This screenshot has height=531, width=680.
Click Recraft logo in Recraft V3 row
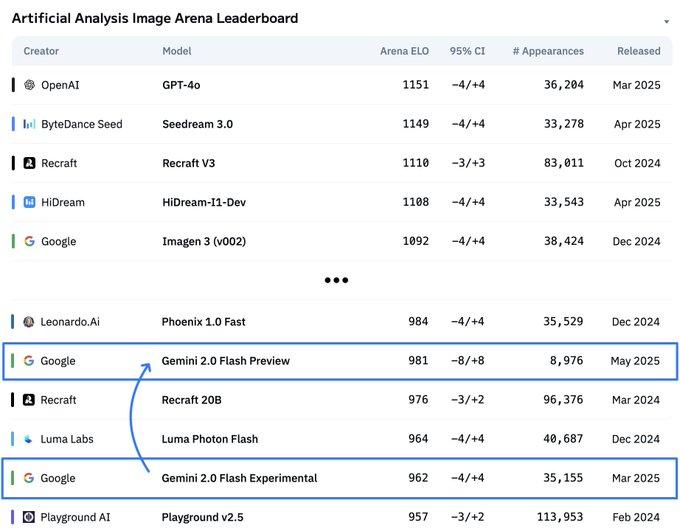click(30, 163)
